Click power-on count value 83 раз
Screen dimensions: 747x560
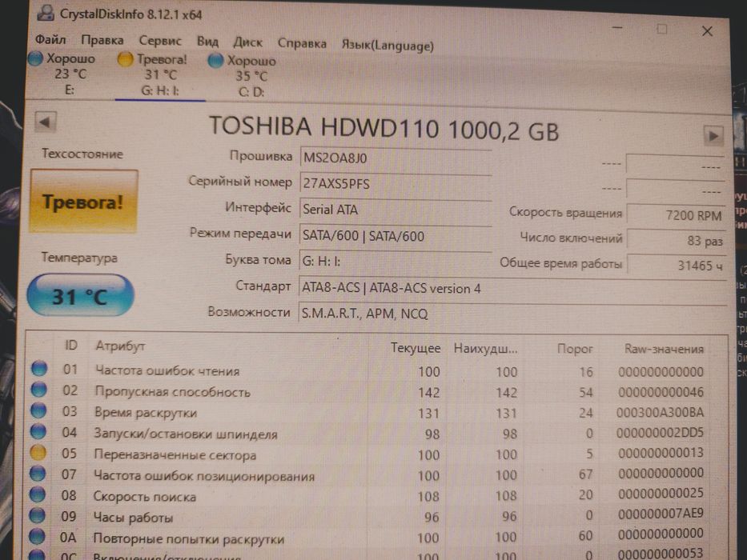click(x=675, y=240)
